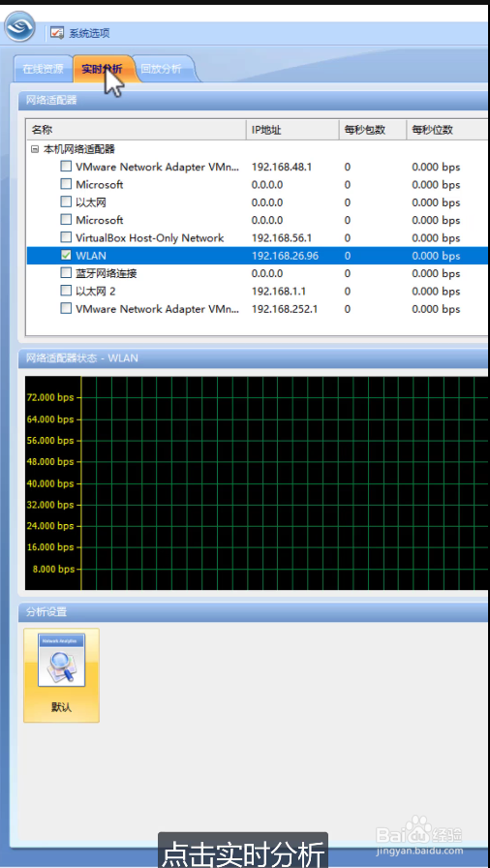Click the 72.000 bps axis label
Viewport: 490px width, 868px height.
(x=49, y=397)
